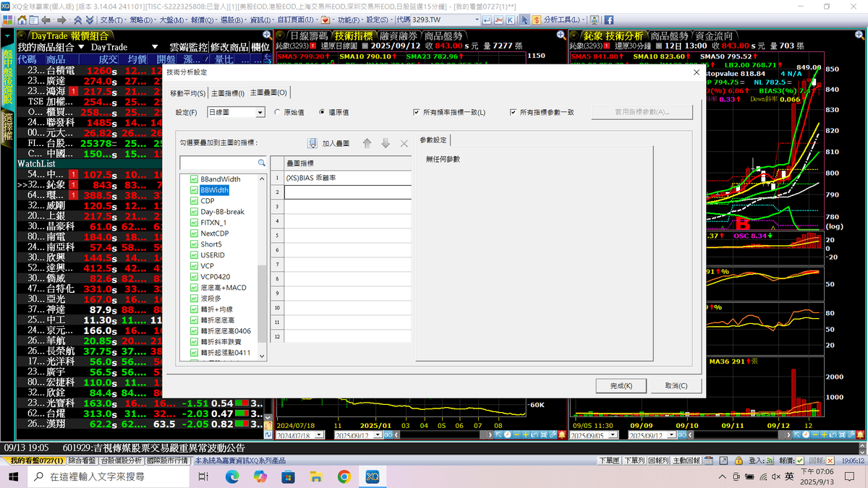Click the dollar sign toolbar icon

(537, 20)
